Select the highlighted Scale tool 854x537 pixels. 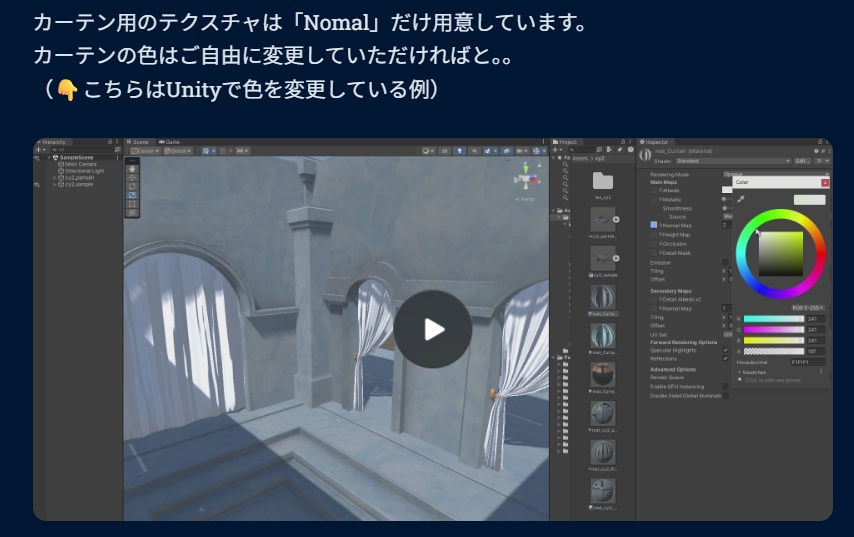click(132, 195)
